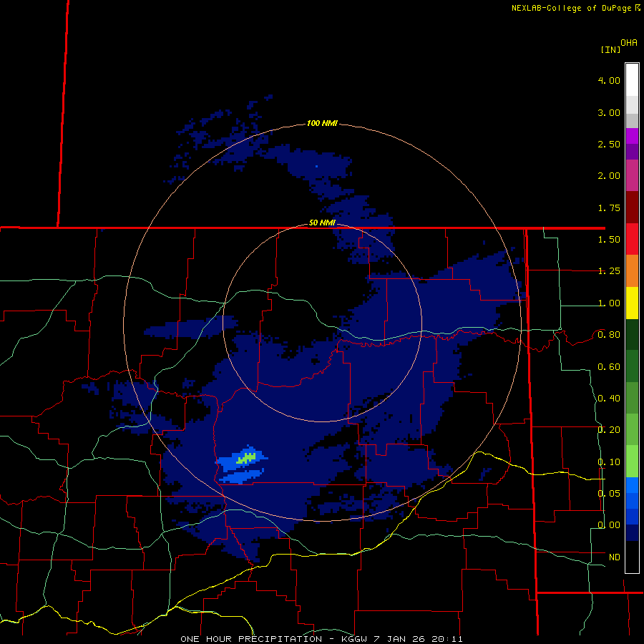Pick the white swatch at legend top
Image resolution: width=644 pixels, height=644 pixels.
pos(632,80)
